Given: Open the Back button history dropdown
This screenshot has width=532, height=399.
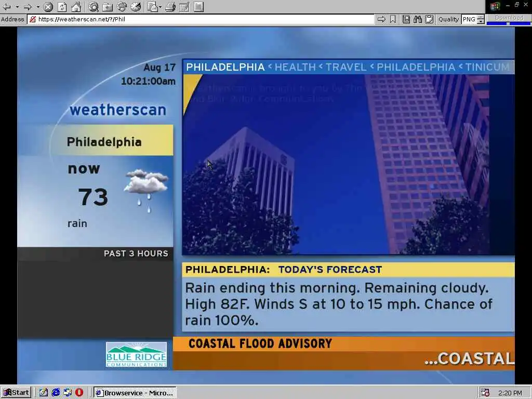Looking at the screenshot, I should click(17, 6).
